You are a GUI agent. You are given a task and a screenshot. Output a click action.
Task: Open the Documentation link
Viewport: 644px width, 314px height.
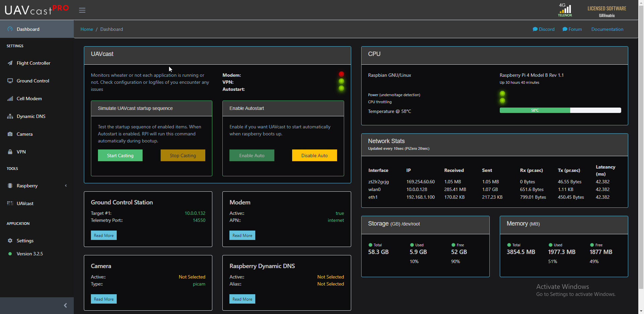click(x=607, y=29)
